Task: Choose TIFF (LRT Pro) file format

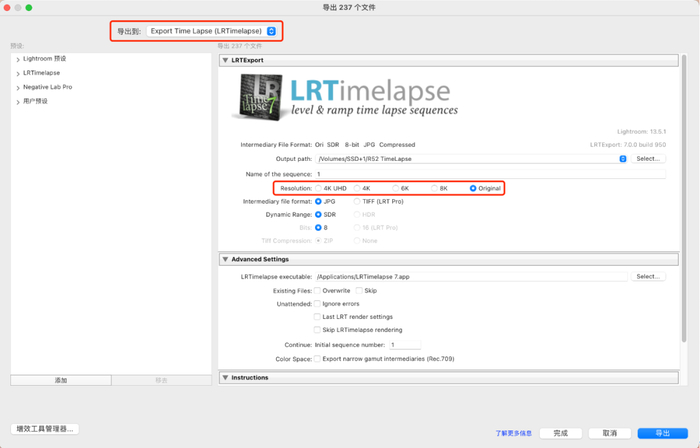Action: [x=357, y=202]
